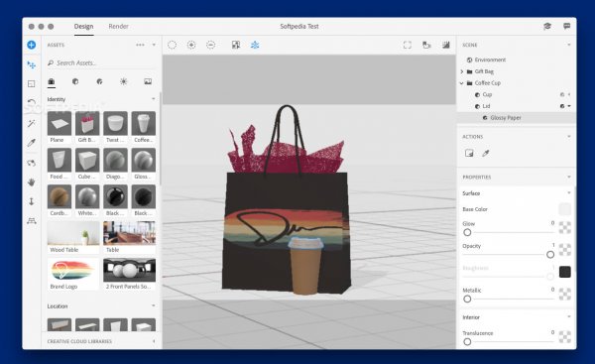Show the Lights filter (sun icon)
Viewport: 595px width, 364px height.
(x=124, y=81)
